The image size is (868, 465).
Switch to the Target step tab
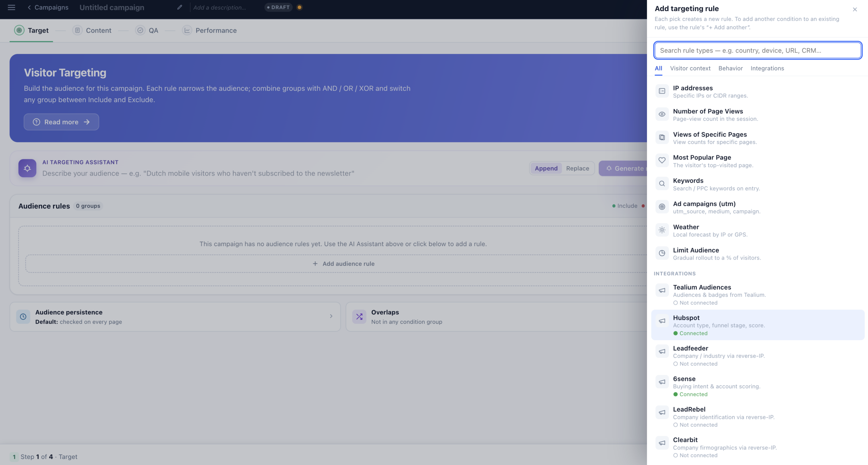(31, 31)
